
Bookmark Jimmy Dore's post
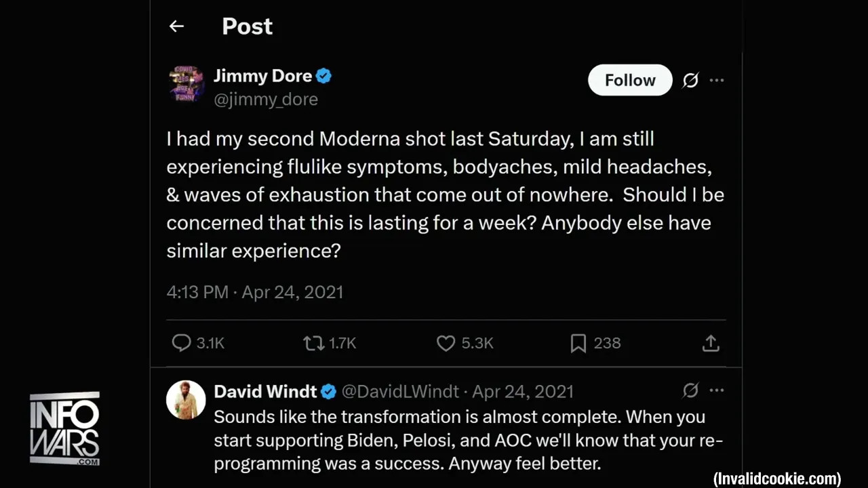coord(578,343)
